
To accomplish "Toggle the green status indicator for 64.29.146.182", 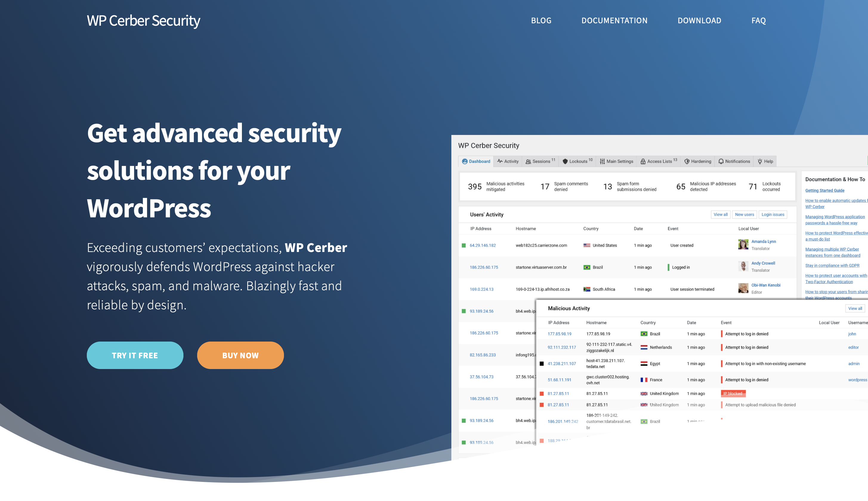I will pyautogui.click(x=465, y=245).
